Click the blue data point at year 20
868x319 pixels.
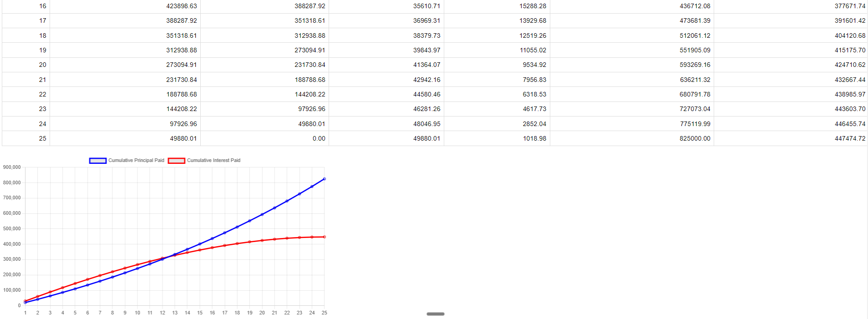tap(262, 214)
